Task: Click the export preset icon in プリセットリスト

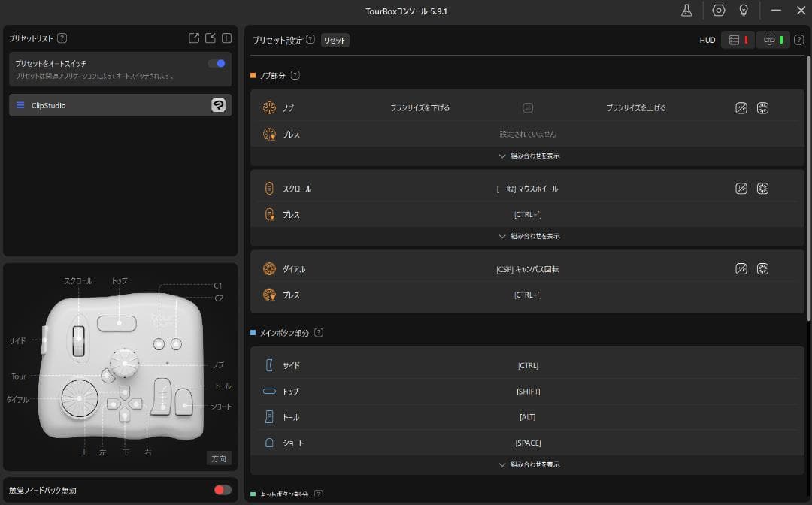Action: (x=194, y=38)
